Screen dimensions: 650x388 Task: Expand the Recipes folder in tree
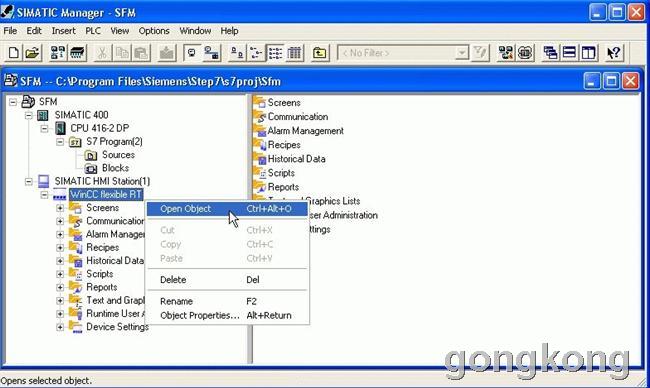(x=60, y=248)
